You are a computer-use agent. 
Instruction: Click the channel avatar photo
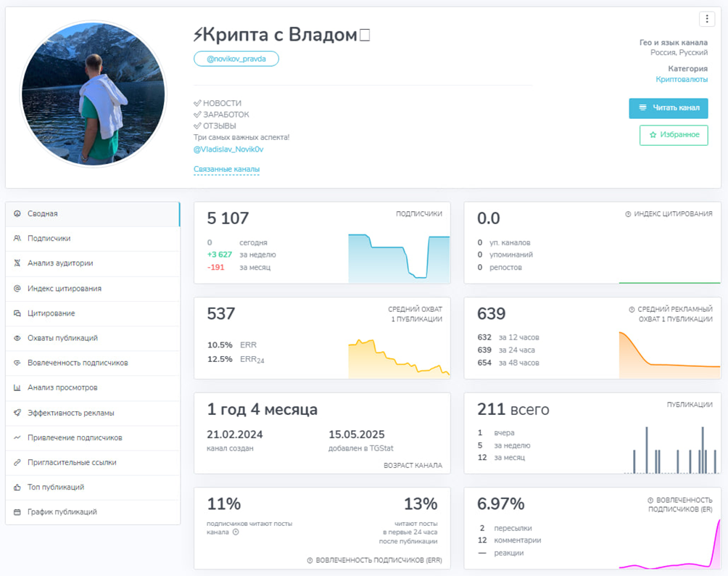pos(93,94)
